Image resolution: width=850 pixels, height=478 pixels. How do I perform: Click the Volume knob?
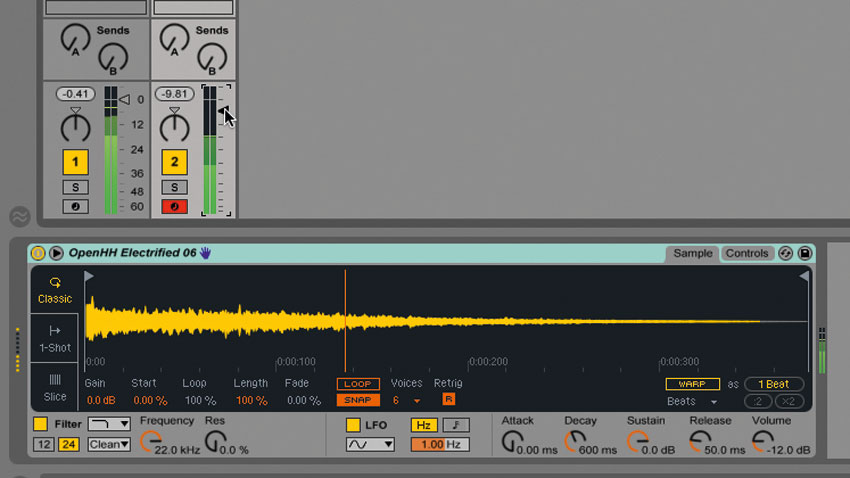pyautogui.click(x=763, y=441)
